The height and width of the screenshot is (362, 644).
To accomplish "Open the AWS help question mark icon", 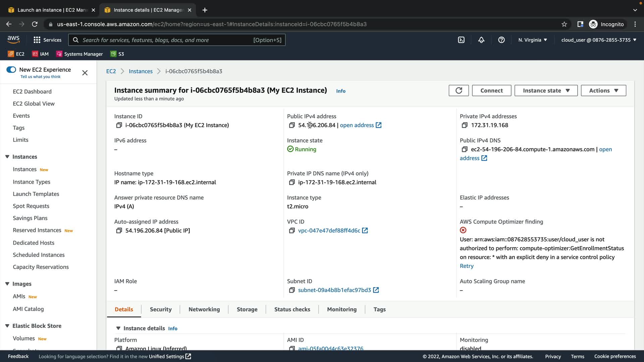I will (501, 40).
